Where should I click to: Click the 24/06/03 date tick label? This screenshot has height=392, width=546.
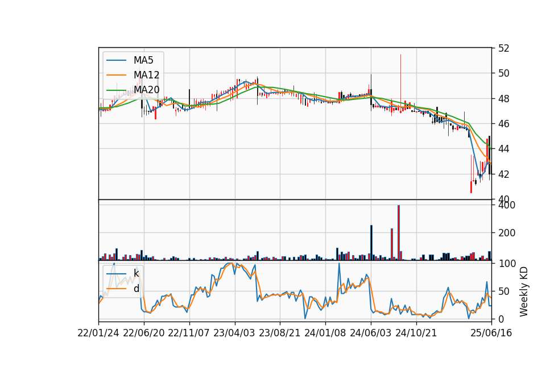click(370, 333)
